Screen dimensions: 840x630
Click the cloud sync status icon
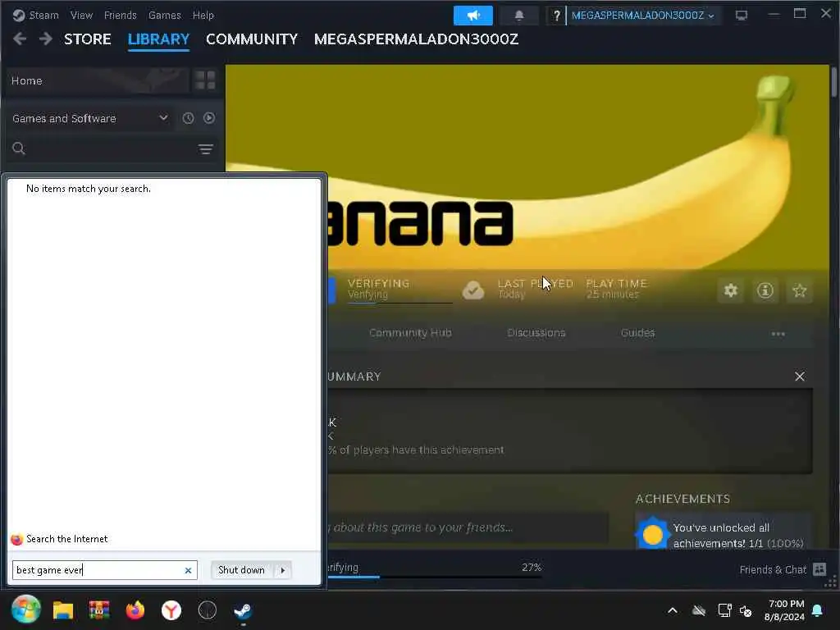(473, 290)
